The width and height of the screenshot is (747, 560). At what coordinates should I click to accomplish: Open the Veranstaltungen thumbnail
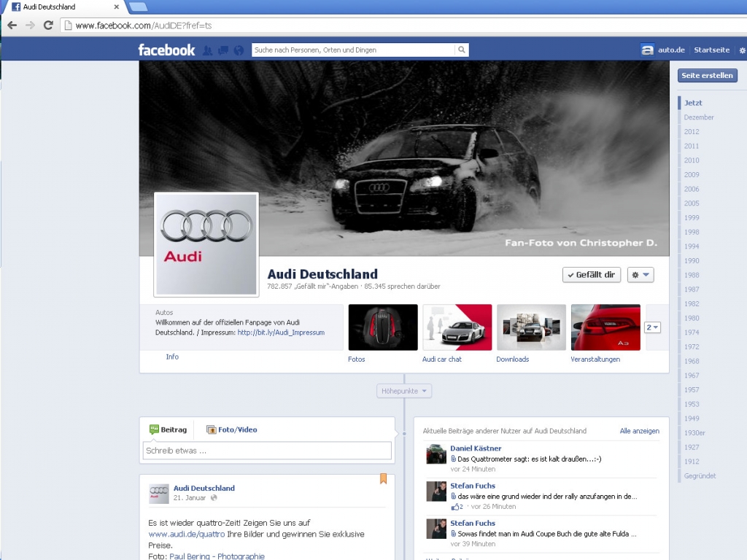[605, 327]
